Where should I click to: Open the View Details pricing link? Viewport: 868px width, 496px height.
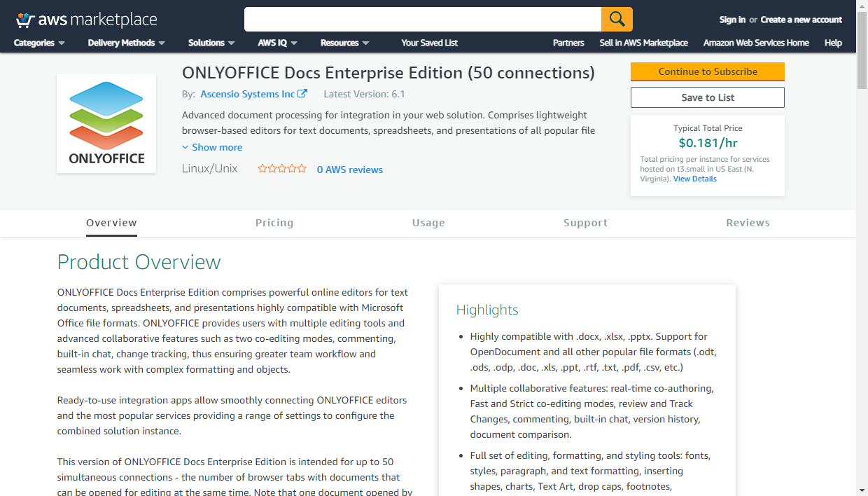[694, 179]
